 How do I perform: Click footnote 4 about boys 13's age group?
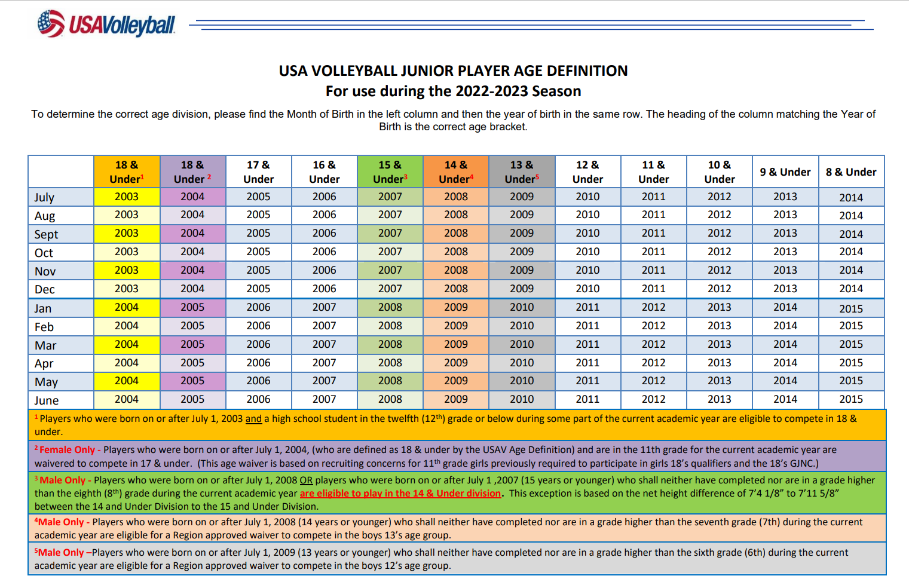pyautogui.click(x=457, y=528)
